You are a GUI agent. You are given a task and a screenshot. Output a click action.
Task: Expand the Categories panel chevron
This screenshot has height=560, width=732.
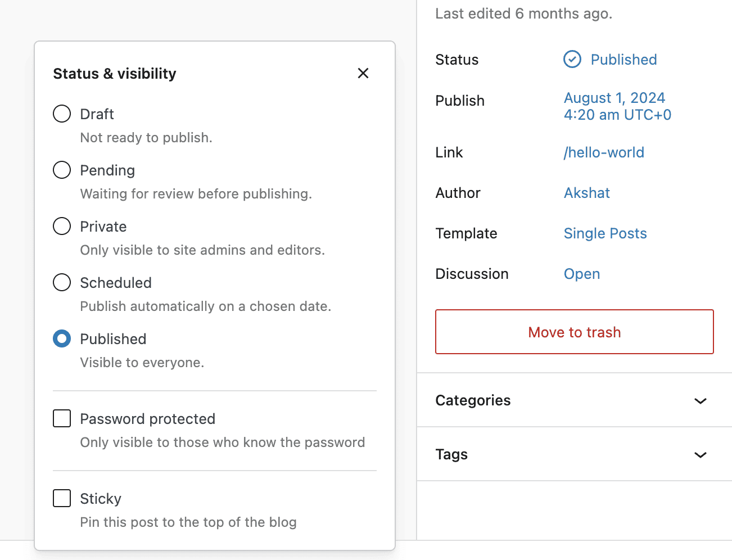(x=700, y=401)
